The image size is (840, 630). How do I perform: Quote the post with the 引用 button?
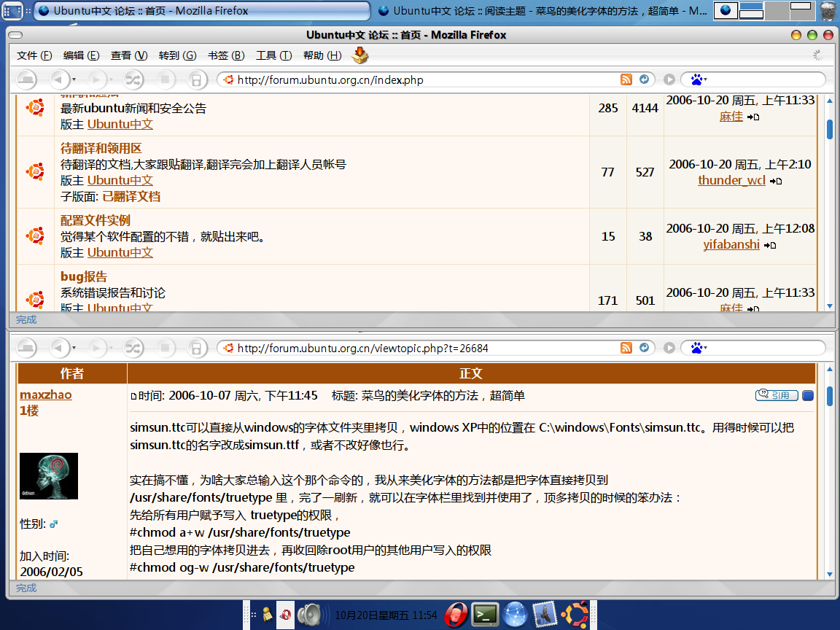coord(777,395)
